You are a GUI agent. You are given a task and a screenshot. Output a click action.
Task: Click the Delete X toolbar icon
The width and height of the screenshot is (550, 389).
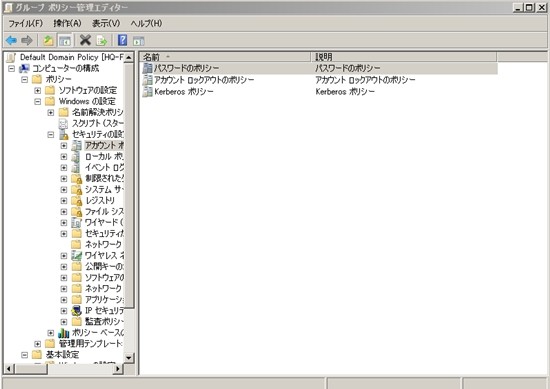pyautogui.click(x=85, y=40)
